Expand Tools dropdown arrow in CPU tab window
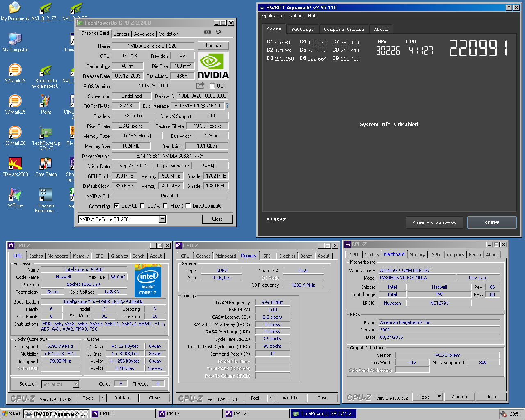Viewport: 525px width, 420px height. pyautogui.click(x=103, y=398)
